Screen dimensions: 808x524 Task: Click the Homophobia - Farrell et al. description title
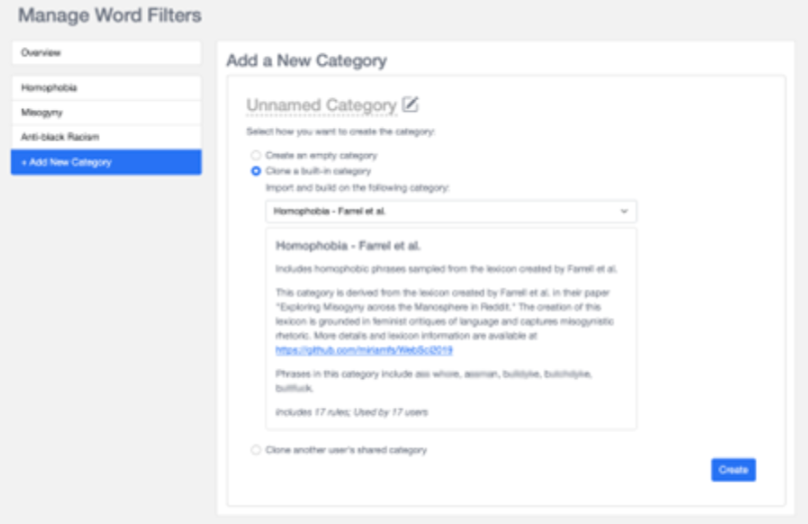[x=348, y=246]
